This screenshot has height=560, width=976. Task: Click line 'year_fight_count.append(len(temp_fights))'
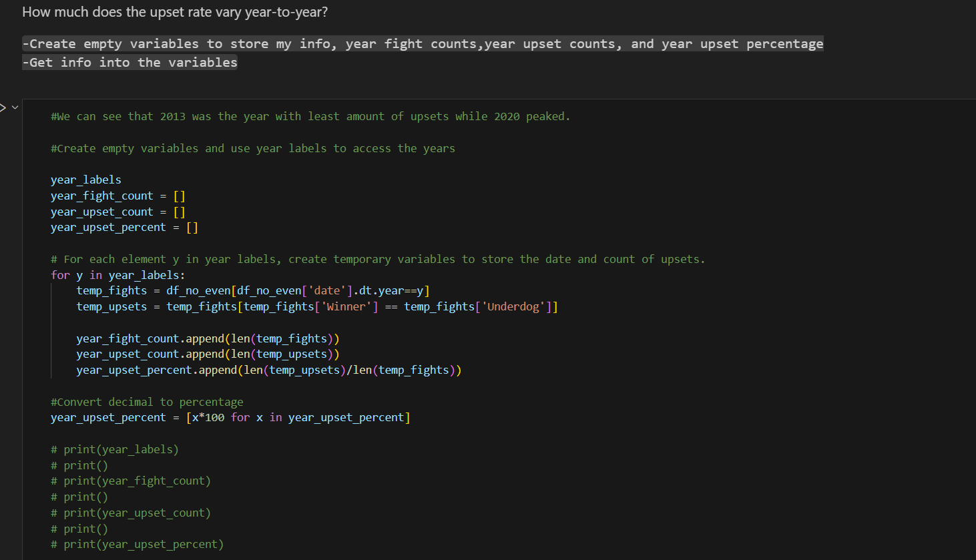point(208,339)
